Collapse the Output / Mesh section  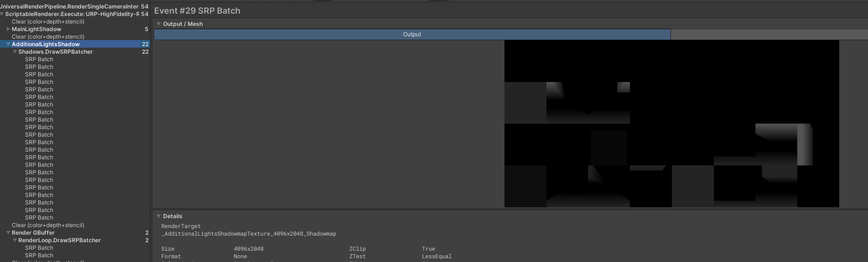(x=159, y=24)
